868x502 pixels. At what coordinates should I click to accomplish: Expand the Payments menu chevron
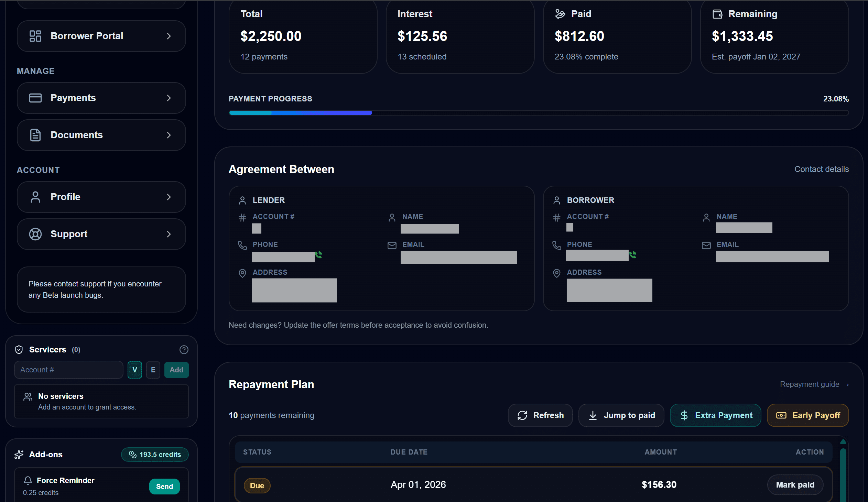coord(169,98)
